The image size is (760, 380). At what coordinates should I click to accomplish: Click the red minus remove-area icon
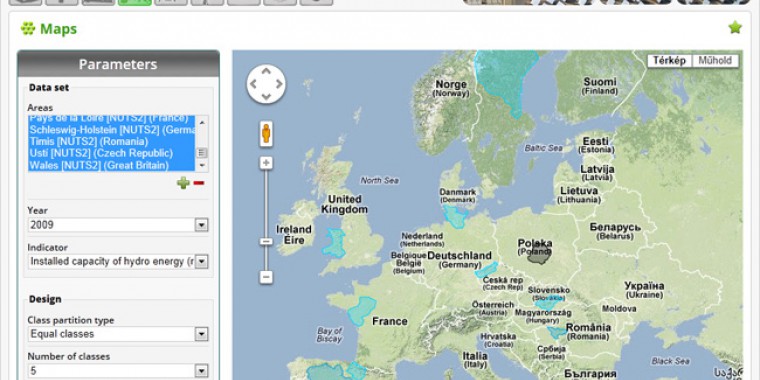(x=199, y=183)
